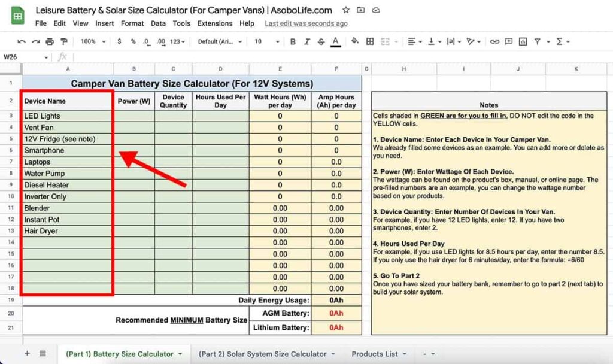This screenshot has height=364, width=613.
Task: Toggle italic formatting
Action: tap(307, 41)
